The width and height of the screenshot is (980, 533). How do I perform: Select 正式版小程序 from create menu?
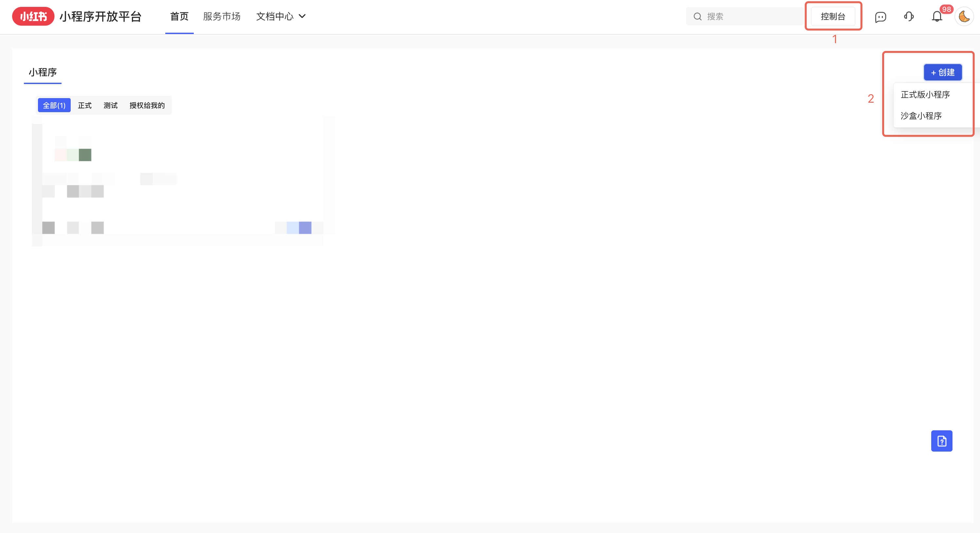(x=925, y=94)
